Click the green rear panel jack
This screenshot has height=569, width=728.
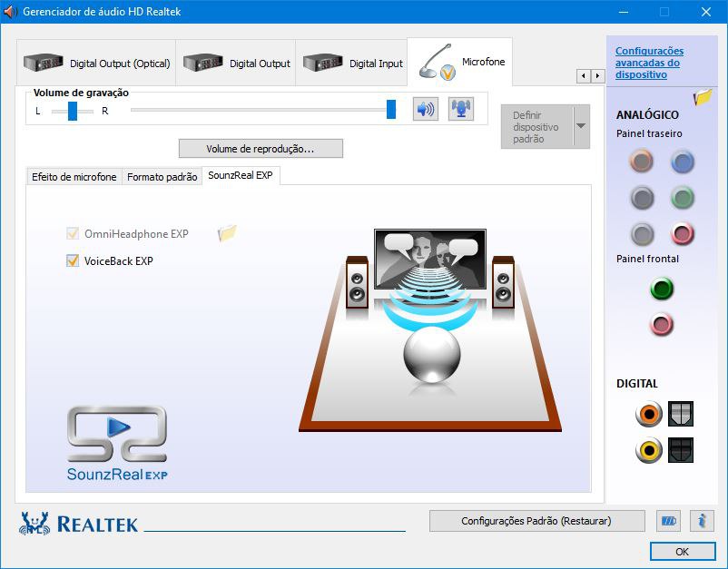tap(682, 198)
